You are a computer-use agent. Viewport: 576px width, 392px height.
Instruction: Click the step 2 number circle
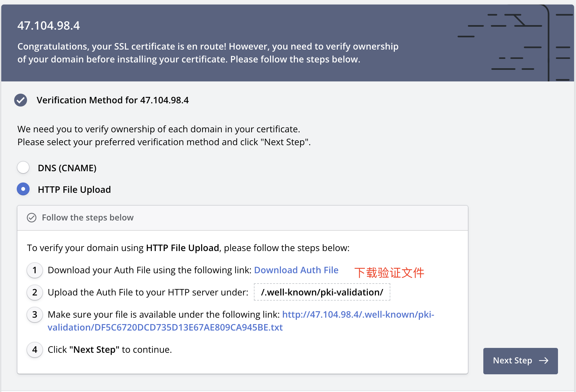pyautogui.click(x=35, y=293)
